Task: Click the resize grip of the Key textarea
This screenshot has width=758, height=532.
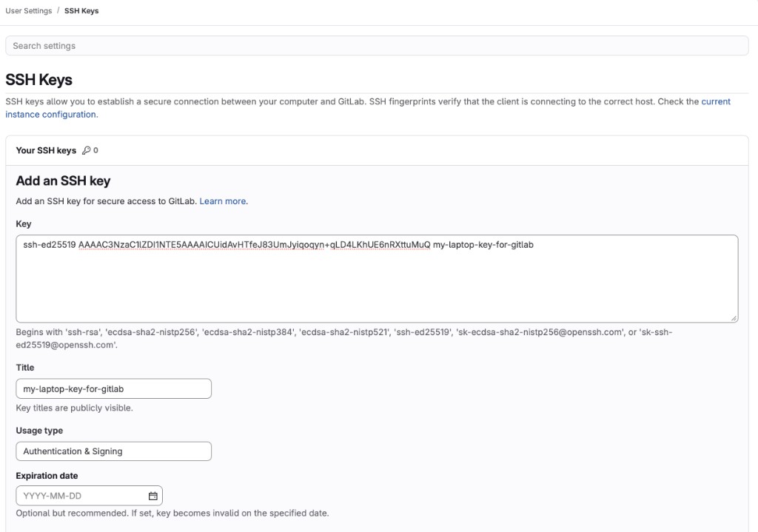Action: point(734,318)
